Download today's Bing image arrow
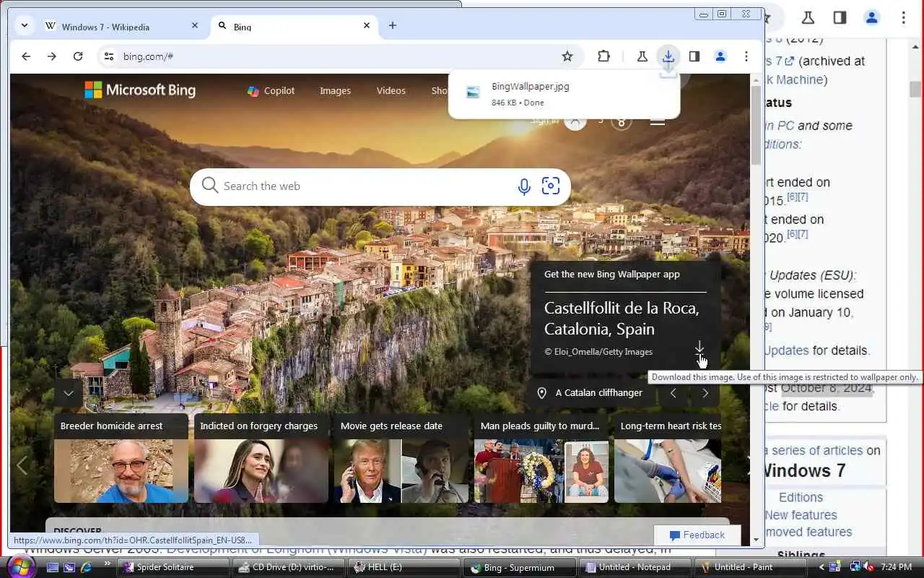 pyautogui.click(x=699, y=348)
